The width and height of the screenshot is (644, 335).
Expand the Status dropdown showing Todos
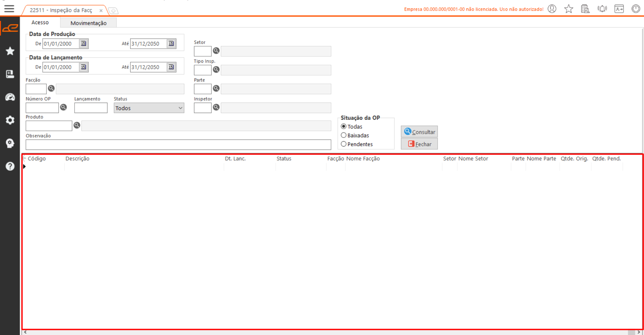coord(149,108)
